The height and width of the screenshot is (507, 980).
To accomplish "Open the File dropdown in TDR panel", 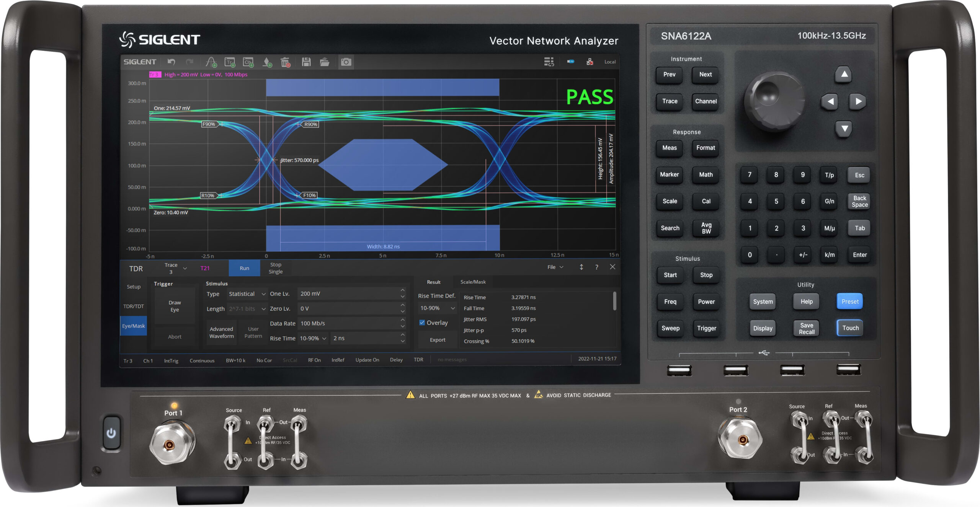I will pos(555,267).
